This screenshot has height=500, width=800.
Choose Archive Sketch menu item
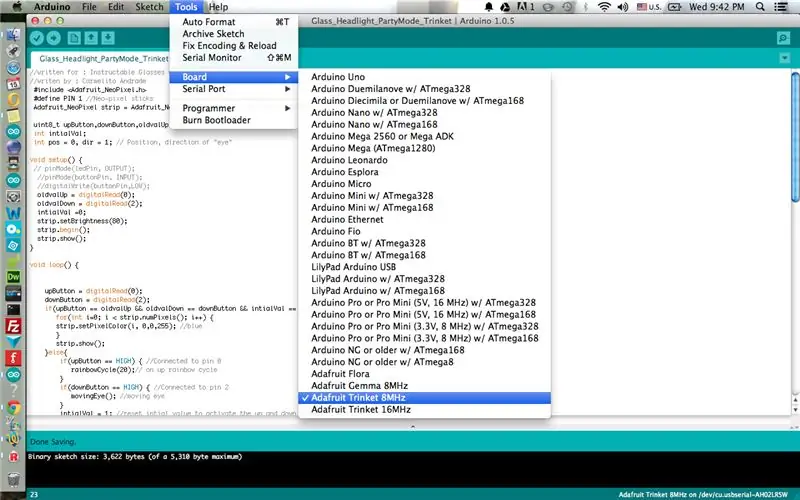234,34
